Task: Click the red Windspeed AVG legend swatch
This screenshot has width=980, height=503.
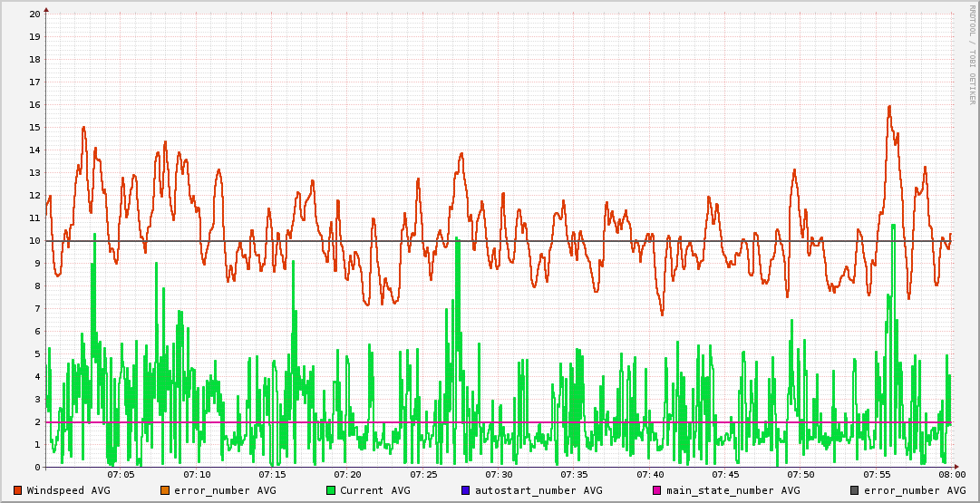Action: pyautogui.click(x=17, y=490)
